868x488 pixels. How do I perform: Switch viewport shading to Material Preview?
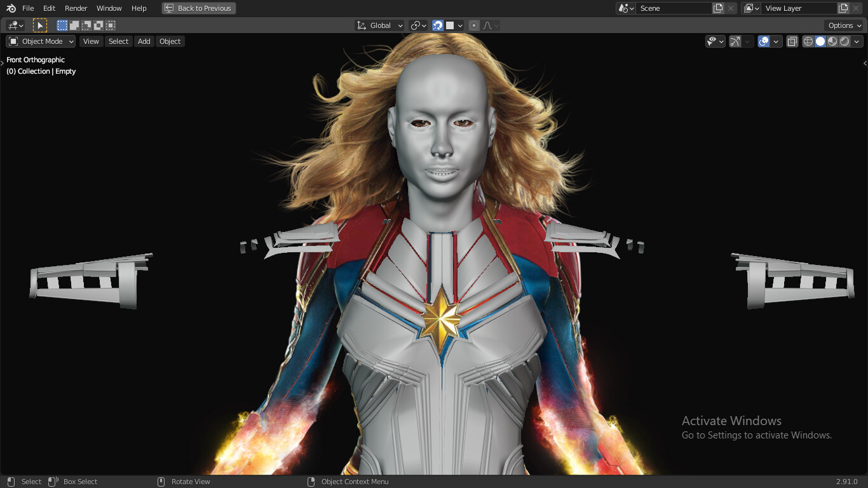point(831,41)
